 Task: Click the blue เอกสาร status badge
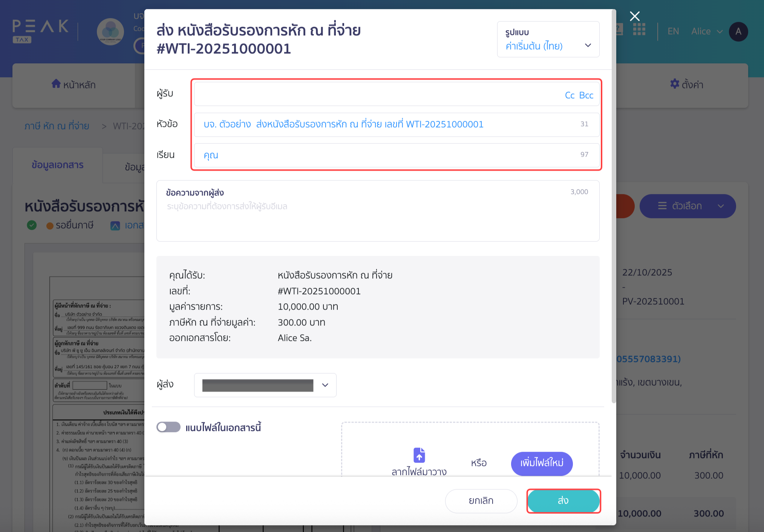point(115,226)
